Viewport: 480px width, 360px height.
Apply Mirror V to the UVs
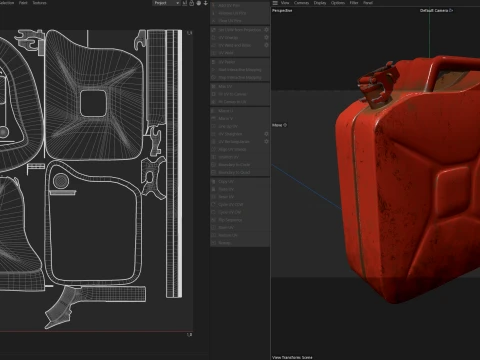(x=240, y=118)
